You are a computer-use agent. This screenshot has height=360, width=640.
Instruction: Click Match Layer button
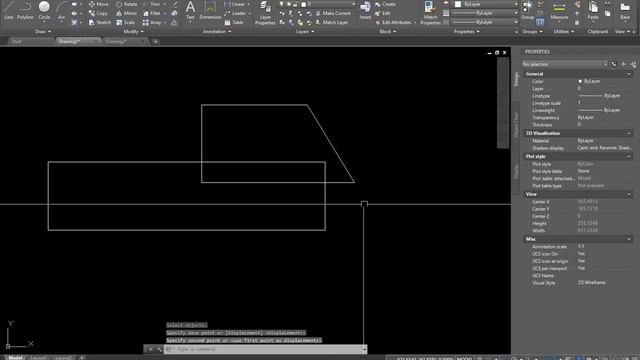pos(331,22)
